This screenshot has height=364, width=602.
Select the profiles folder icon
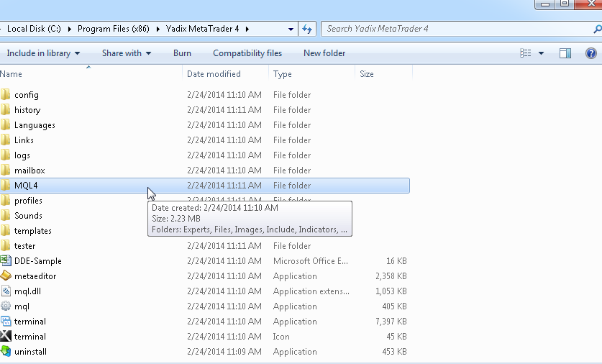5,201
